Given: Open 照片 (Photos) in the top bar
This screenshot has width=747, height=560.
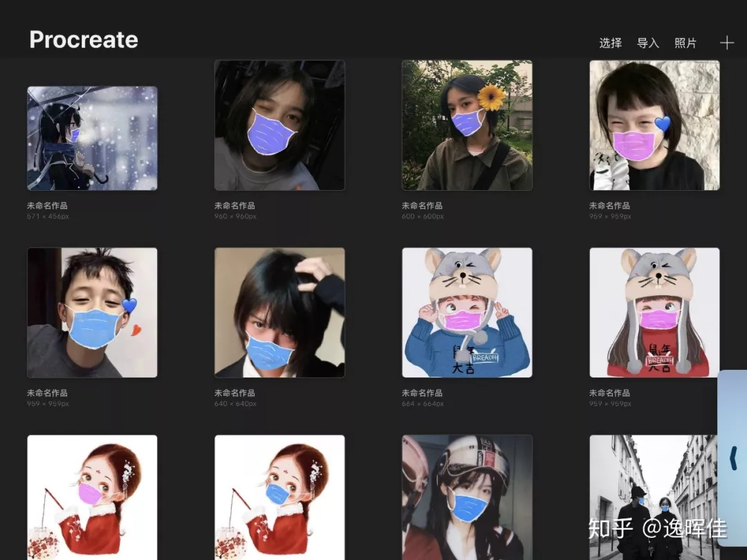Looking at the screenshot, I should pyautogui.click(x=685, y=43).
